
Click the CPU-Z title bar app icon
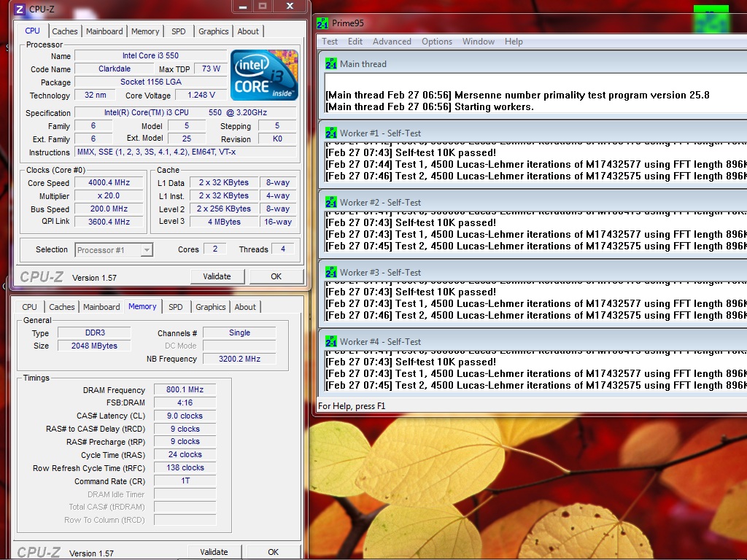20,9
